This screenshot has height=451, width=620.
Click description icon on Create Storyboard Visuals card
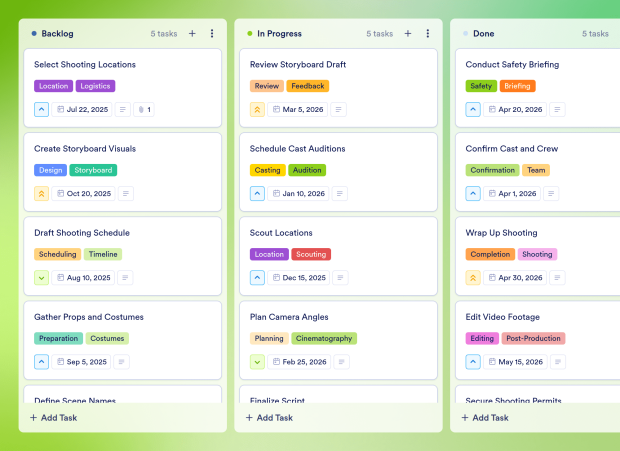[x=126, y=194]
